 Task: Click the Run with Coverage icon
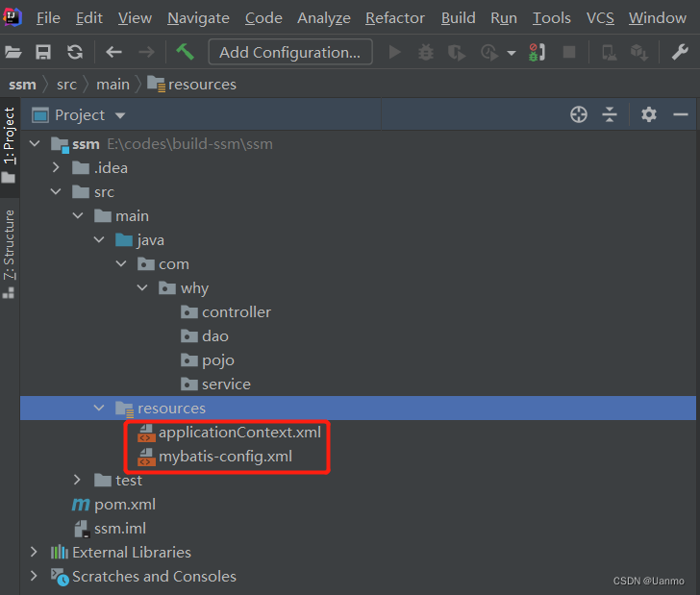coord(457,53)
